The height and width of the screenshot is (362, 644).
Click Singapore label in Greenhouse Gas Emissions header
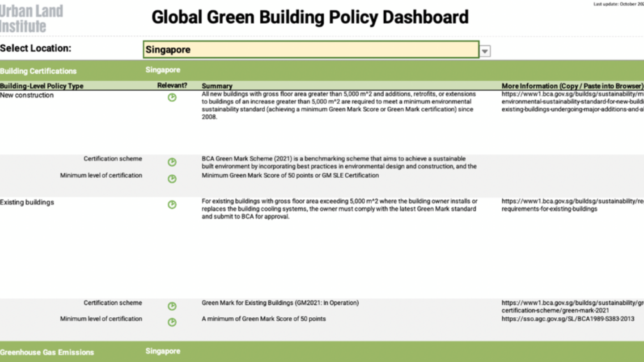point(163,351)
